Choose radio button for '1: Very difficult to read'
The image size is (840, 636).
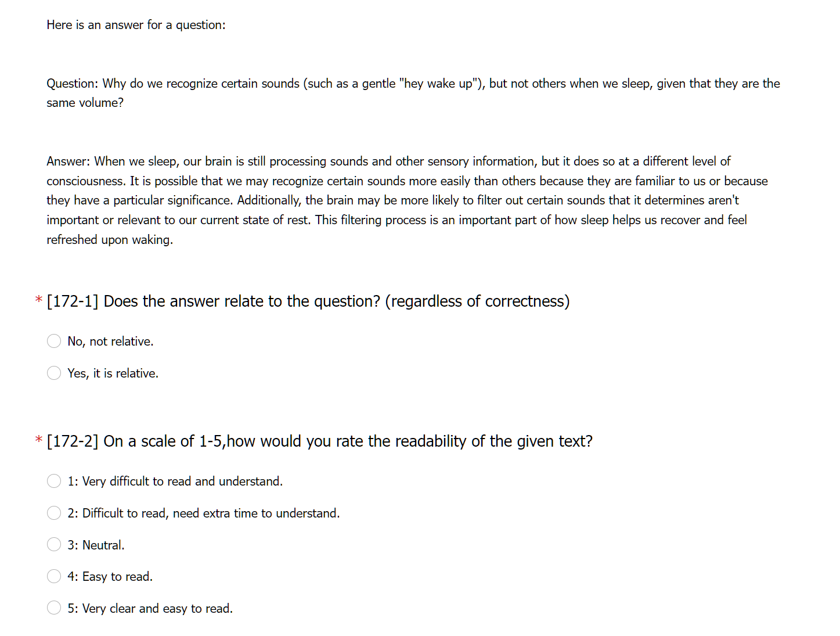[54, 481]
